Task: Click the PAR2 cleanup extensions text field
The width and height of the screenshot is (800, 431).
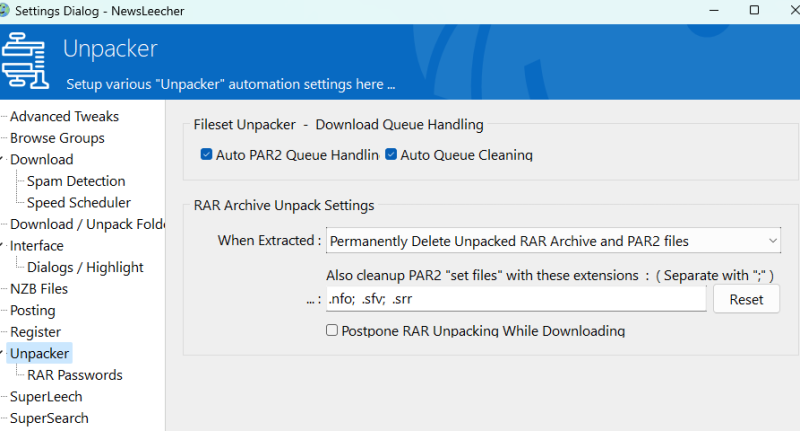Action: [516, 299]
